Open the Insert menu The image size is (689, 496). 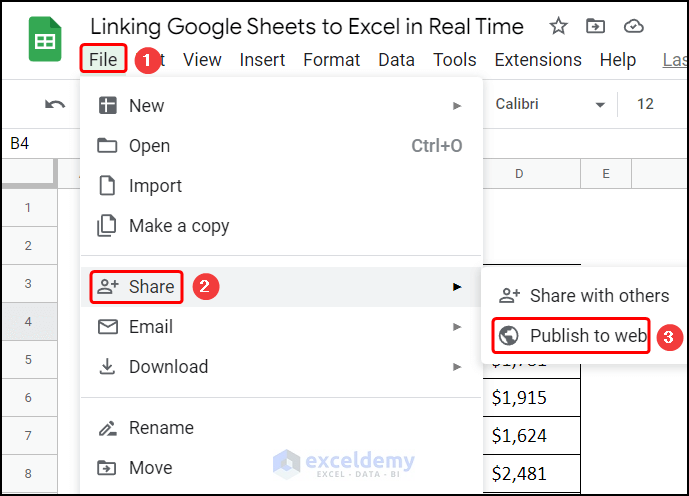tap(262, 59)
